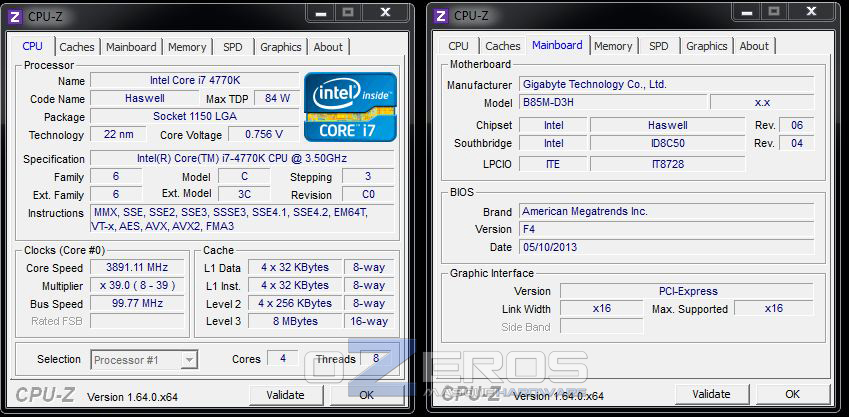The height and width of the screenshot is (417, 849).
Task: Click the Chipset Rev. value '06'
Action: [x=796, y=125]
